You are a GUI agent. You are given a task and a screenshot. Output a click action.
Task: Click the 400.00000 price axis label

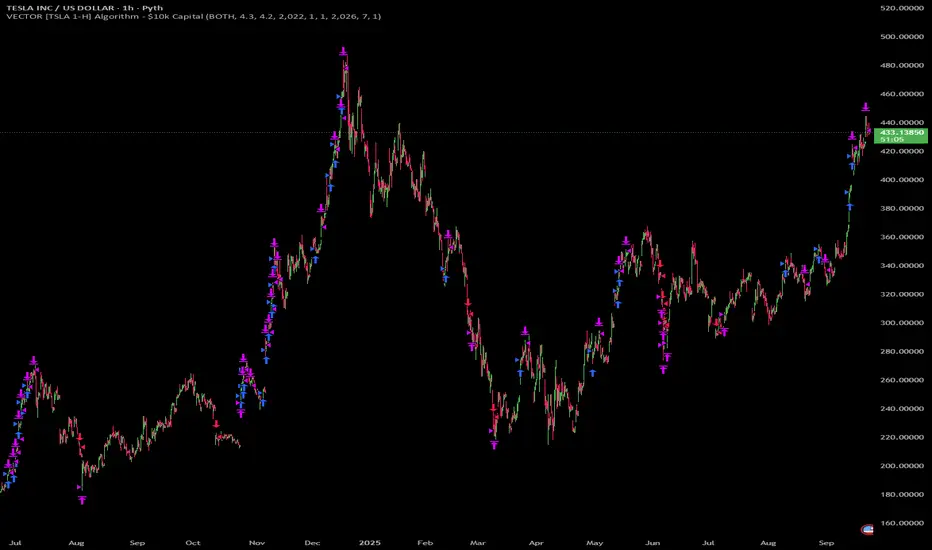tap(902, 180)
